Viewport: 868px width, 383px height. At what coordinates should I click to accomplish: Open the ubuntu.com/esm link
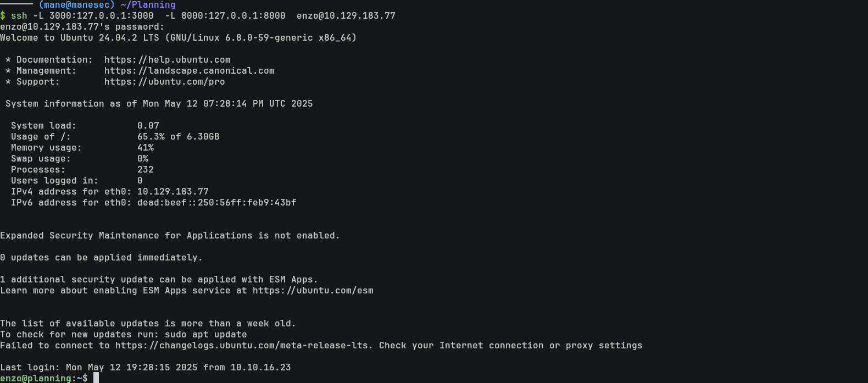point(313,291)
